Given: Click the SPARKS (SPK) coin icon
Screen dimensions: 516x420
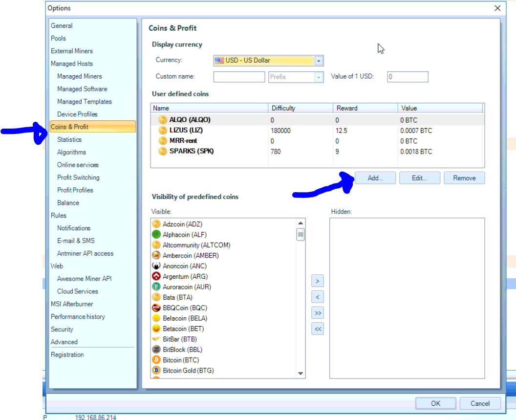Looking at the screenshot, I should tap(163, 152).
